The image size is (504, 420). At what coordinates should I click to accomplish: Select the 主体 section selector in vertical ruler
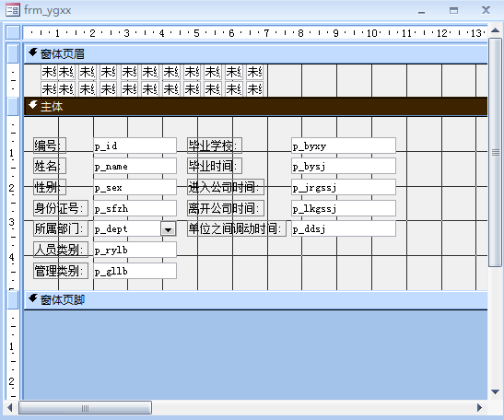13,106
